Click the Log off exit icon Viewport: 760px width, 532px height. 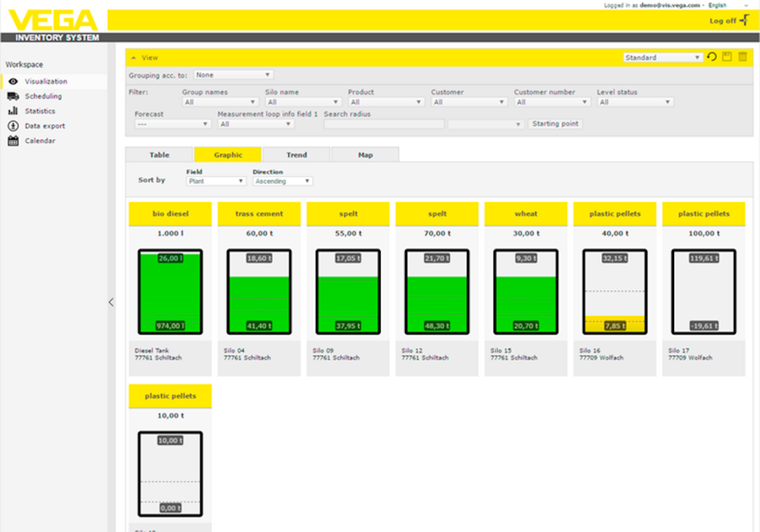(745, 21)
